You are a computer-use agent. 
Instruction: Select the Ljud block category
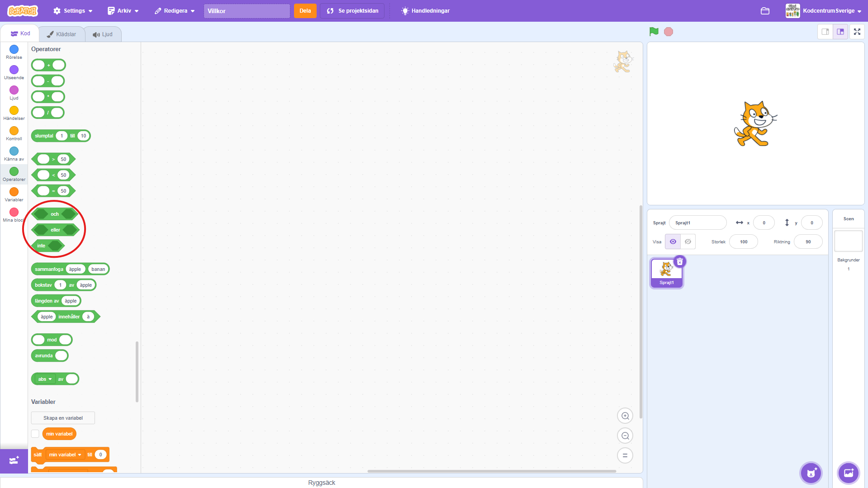point(14,93)
